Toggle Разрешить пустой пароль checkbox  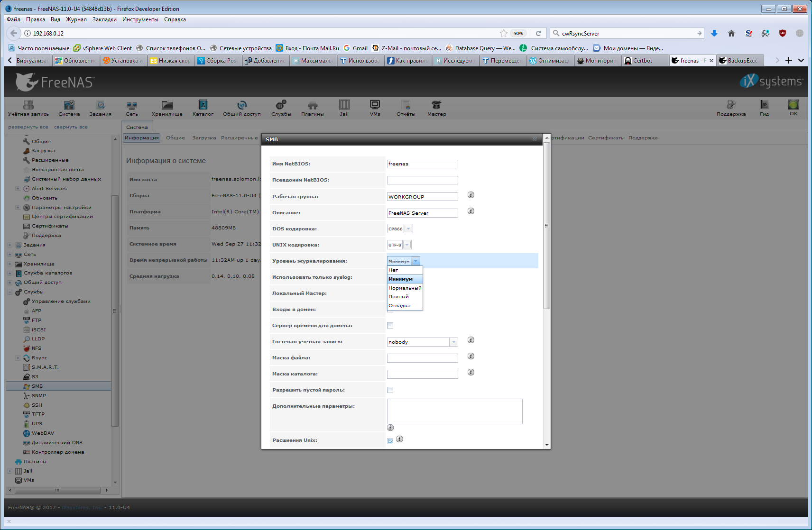[390, 390]
